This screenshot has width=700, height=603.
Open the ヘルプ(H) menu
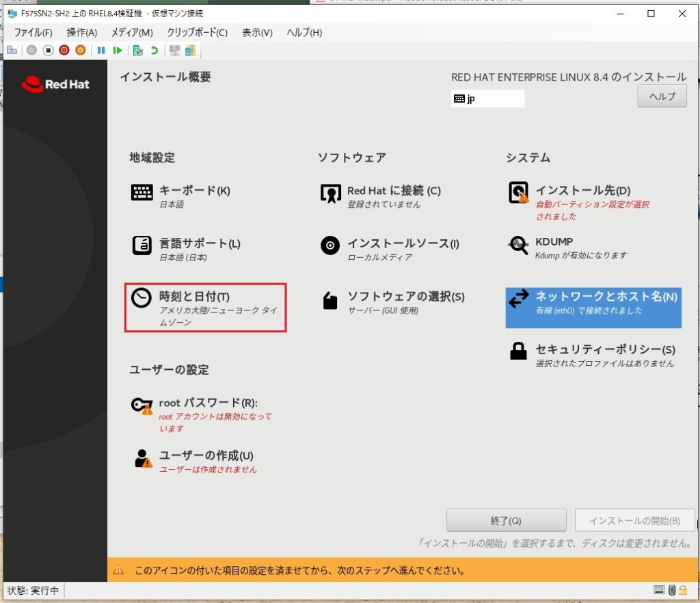304,33
